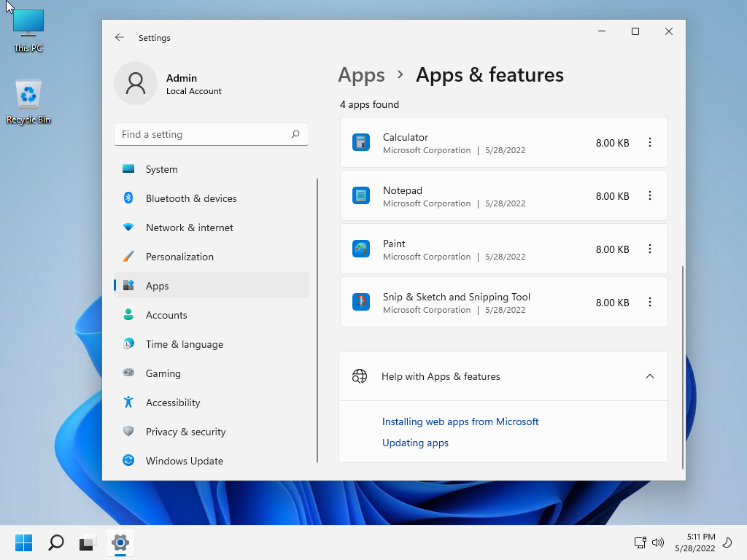Click the Windows Start button
The image size is (747, 560).
pyautogui.click(x=24, y=542)
